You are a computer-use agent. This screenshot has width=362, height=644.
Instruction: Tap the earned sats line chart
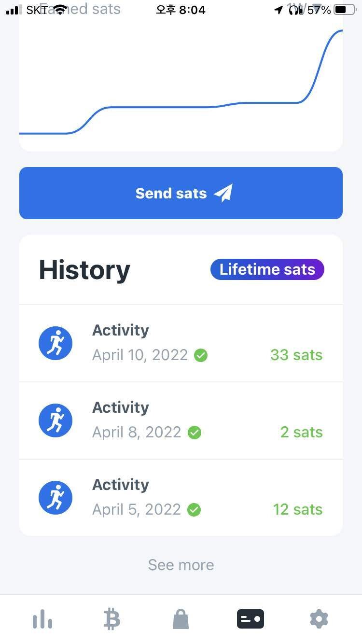(x=181, y=97)
